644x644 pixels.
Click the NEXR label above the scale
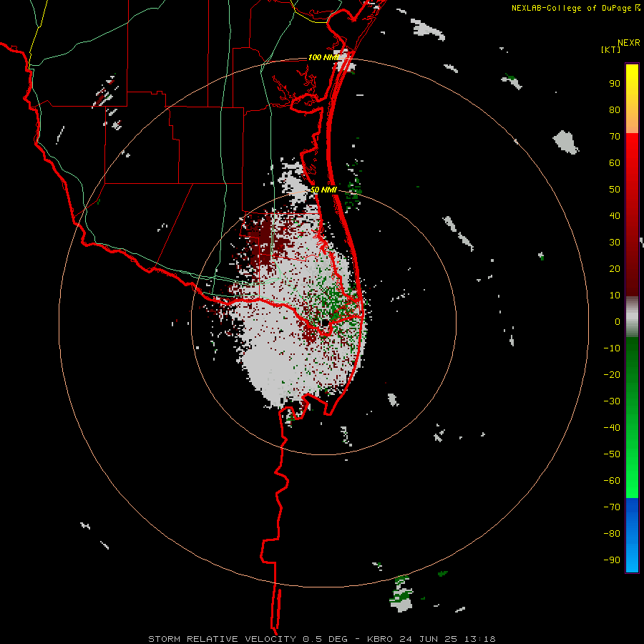click(628, 43)
